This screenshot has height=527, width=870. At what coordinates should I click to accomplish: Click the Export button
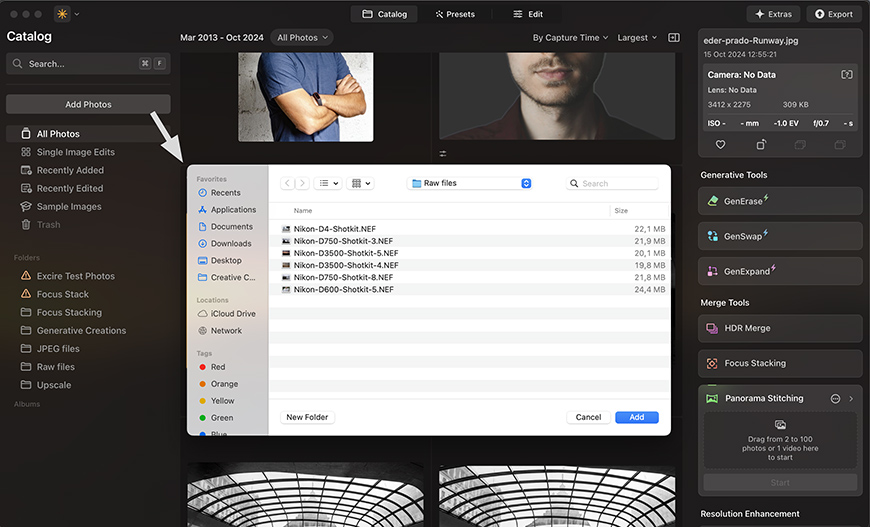click(834, 14)
